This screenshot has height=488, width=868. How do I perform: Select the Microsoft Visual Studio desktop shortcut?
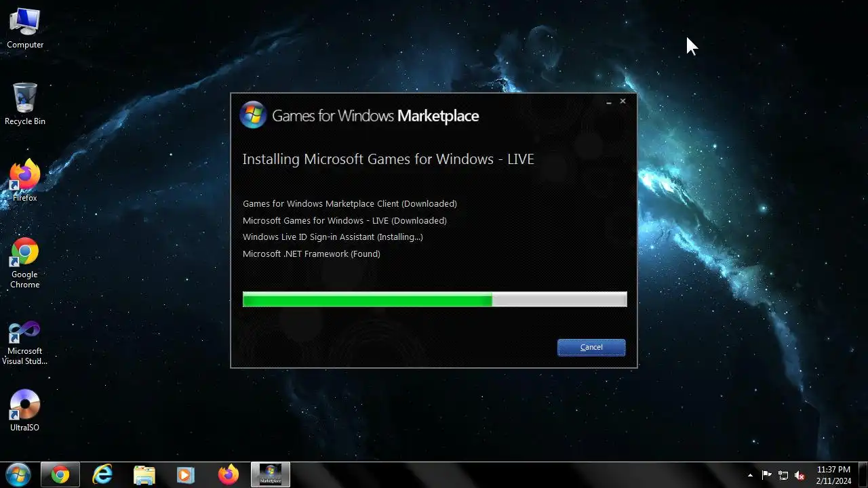click(x=25, y=342)
